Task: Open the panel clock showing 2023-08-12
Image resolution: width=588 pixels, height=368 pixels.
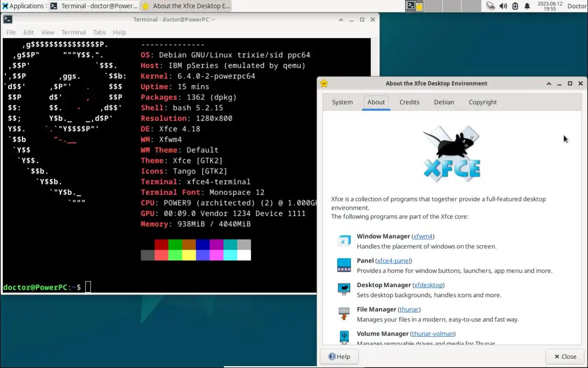Action: click(550, 6)
